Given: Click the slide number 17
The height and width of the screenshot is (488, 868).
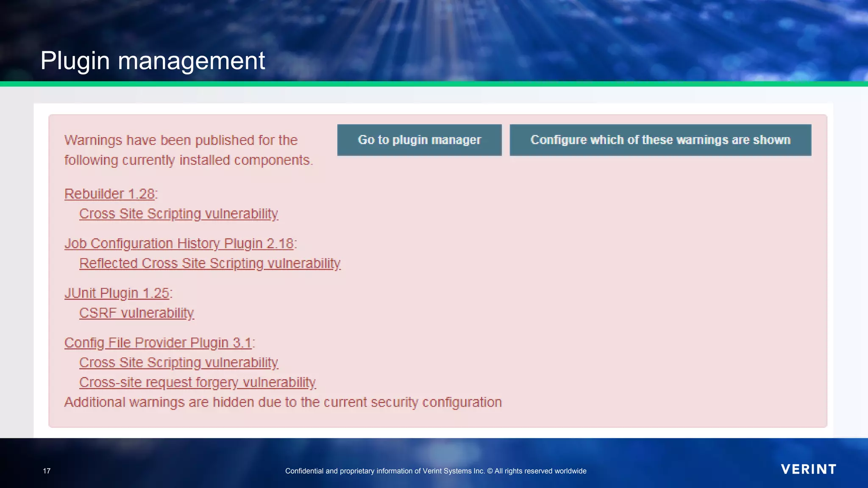Looking at the screenshot, I should click(x=47, y=471).
